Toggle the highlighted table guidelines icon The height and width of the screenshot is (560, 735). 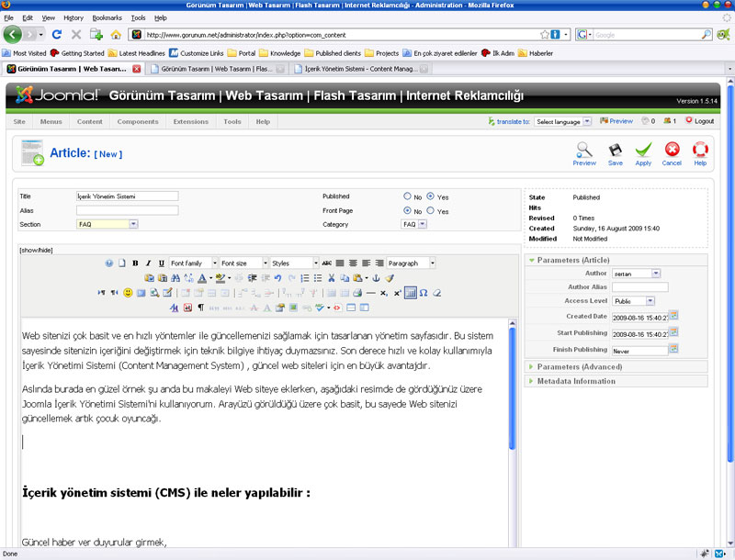pyautogui.click(x=410, y=293)
